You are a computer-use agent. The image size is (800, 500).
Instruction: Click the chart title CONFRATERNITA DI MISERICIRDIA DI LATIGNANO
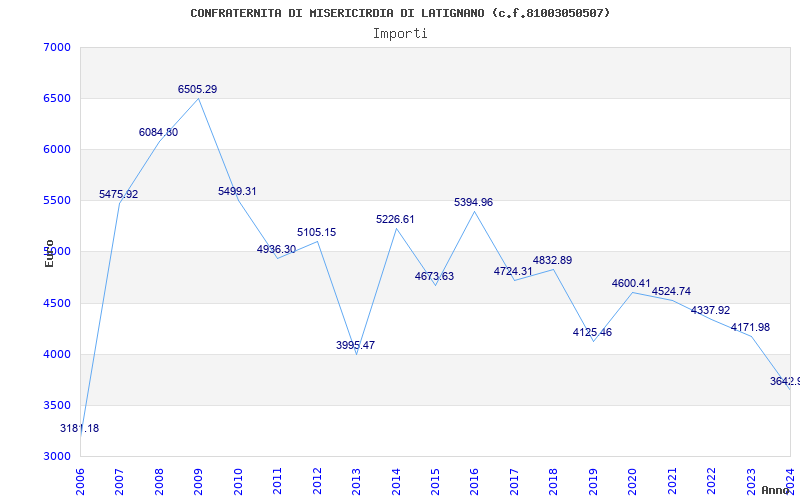(x=400, y=13)
